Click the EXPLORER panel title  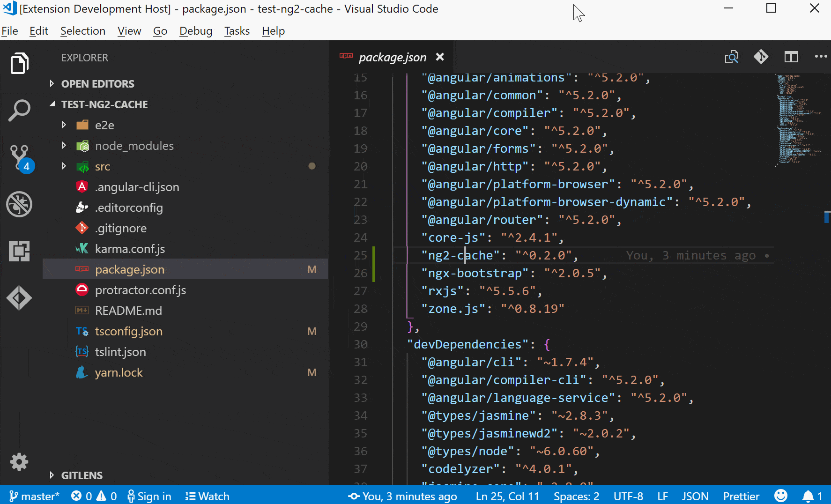(85, 58)
